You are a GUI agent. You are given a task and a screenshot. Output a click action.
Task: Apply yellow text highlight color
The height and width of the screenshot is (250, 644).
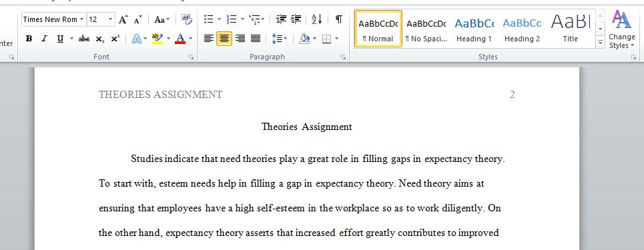pos(157,39)
